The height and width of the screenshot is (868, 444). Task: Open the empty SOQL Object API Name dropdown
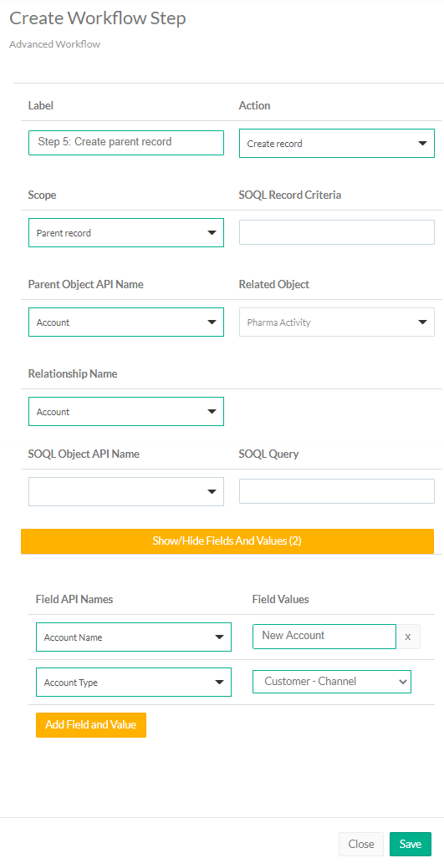click(125, 491)
